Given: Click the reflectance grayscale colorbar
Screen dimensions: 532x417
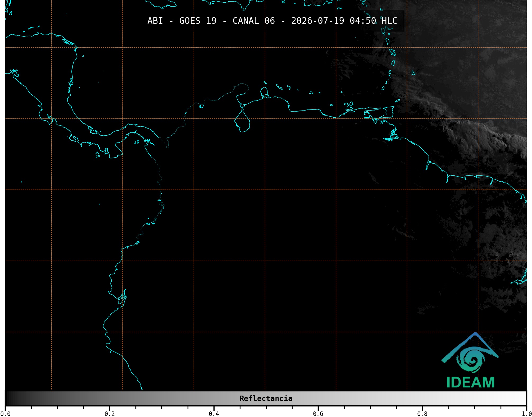Looking at the screenshot, I should pyautogui.click(x=266, y=398).
